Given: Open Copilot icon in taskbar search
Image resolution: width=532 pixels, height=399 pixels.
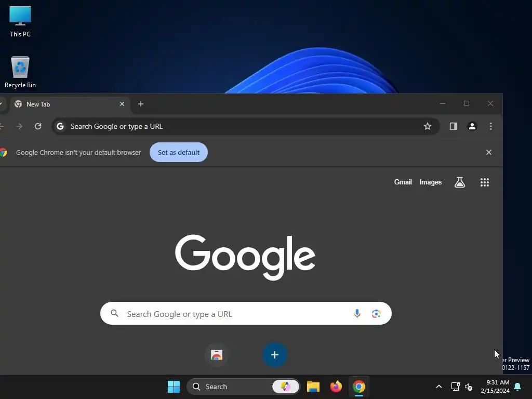Looking at the screenshot, I should click(x=286, y=387).
